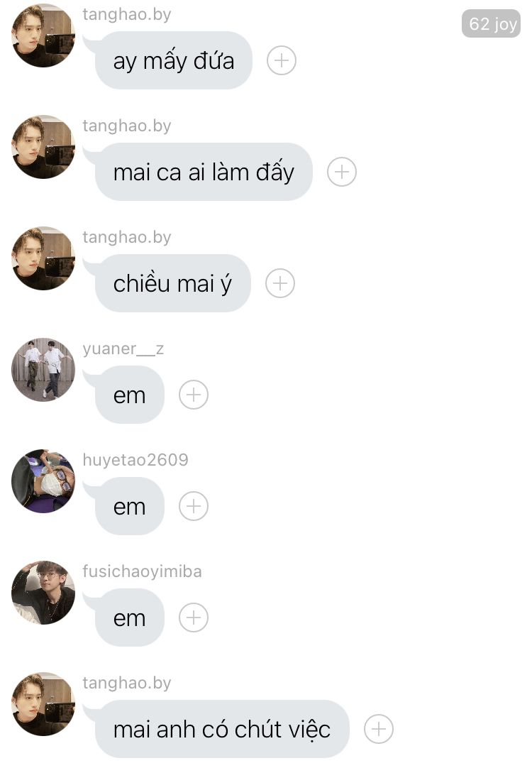This screenshot has height=768, width=532.
Task: Add reaction to "mai anh có chút việc"
Action: tap(379, 729)
